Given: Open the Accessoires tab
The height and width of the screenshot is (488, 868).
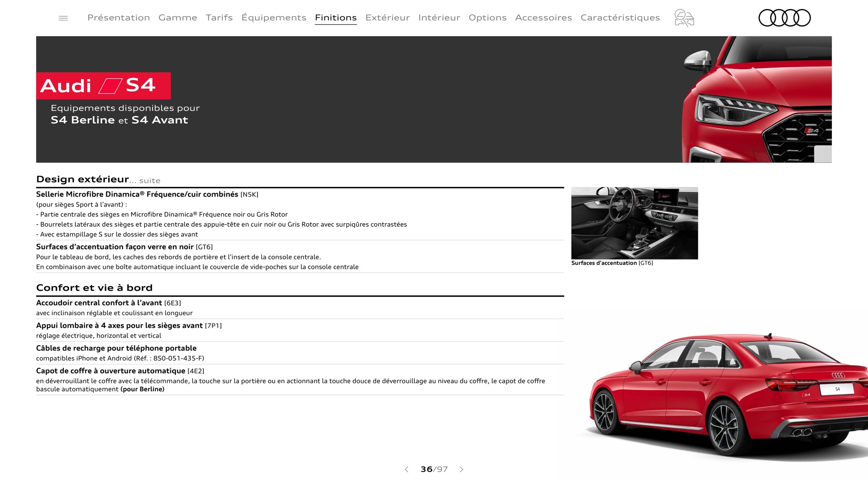Looking at the screenshot, I should click(543, 17).
